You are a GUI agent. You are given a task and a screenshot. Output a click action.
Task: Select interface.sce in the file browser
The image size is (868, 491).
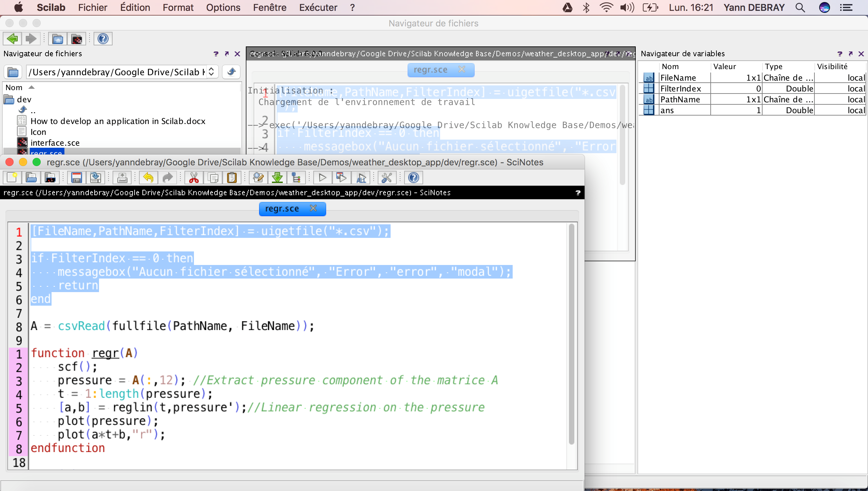(55, 143)
